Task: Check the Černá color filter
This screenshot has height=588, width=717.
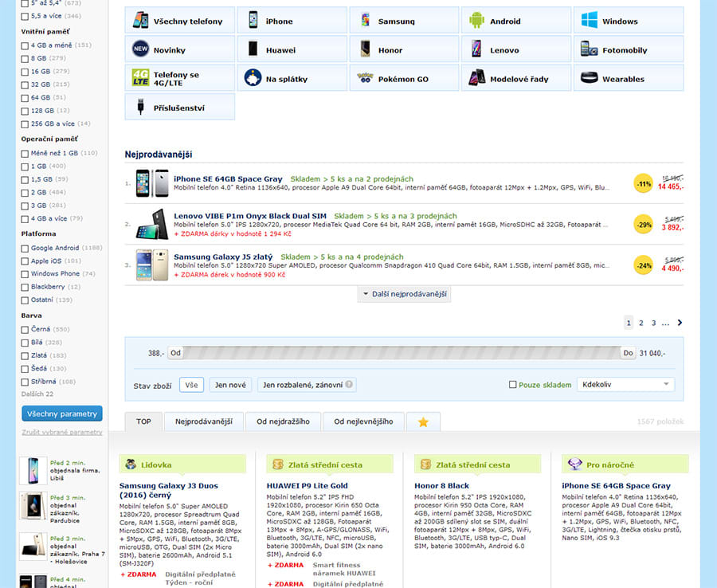Action: pyautogui.click(x=25, y=330)
